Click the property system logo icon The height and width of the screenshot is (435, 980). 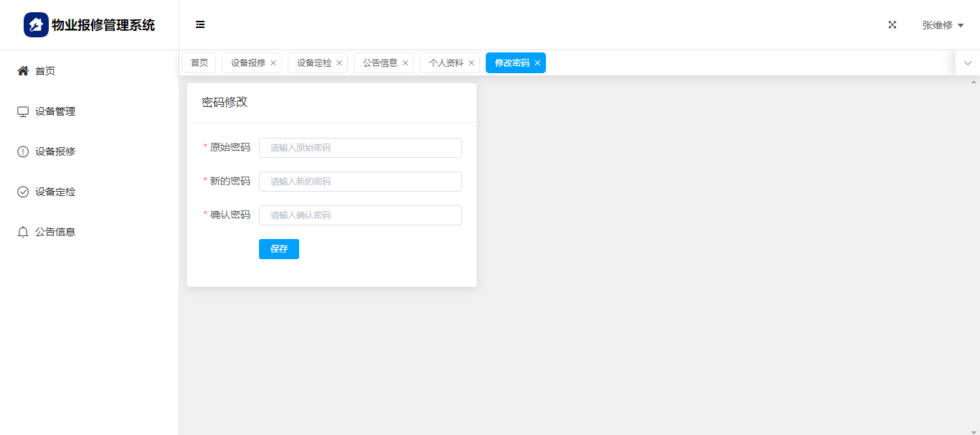coord(36,25)
